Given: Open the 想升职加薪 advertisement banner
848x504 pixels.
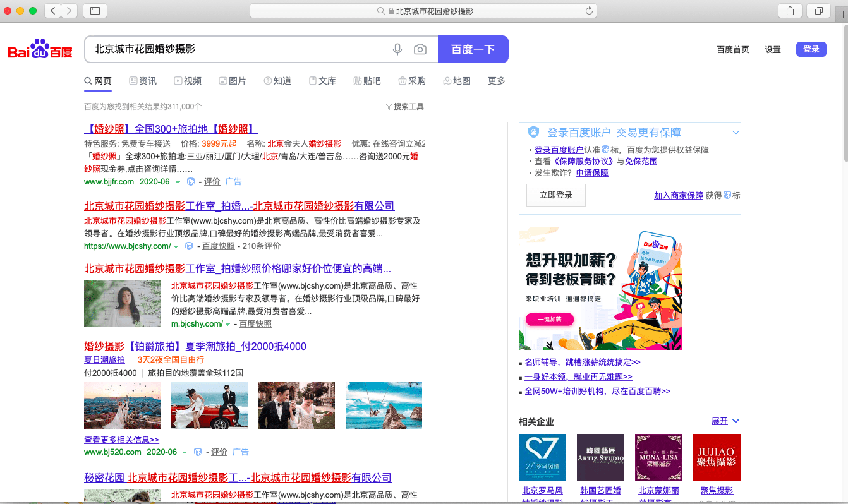Looking at the screenshot, I should (x=600, y=289).
